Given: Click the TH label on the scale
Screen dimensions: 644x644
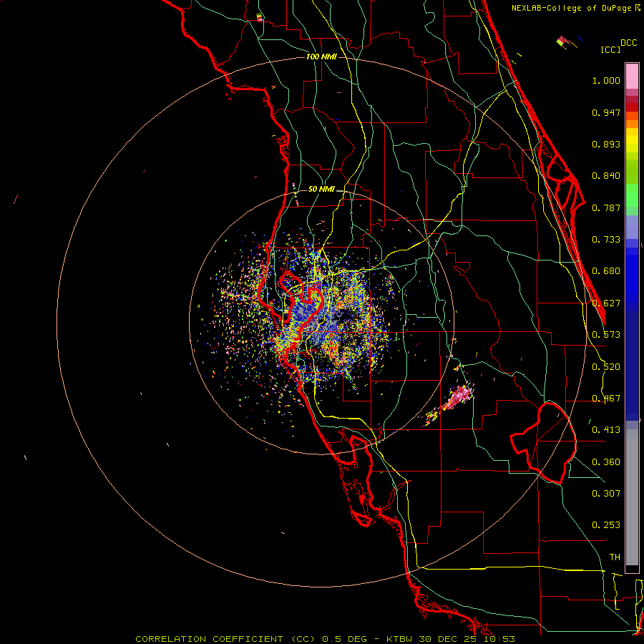Looking at the screenshot, I should [x=615, y=557].
